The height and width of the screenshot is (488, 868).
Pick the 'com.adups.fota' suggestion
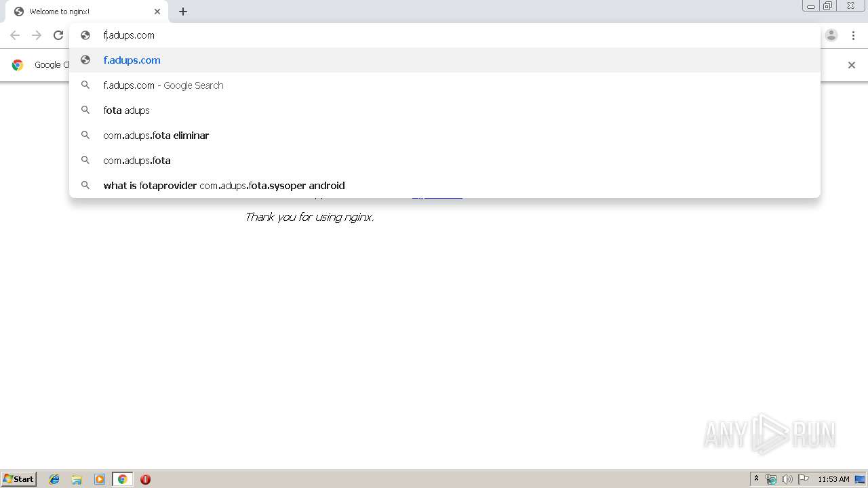tap(445, 161)
